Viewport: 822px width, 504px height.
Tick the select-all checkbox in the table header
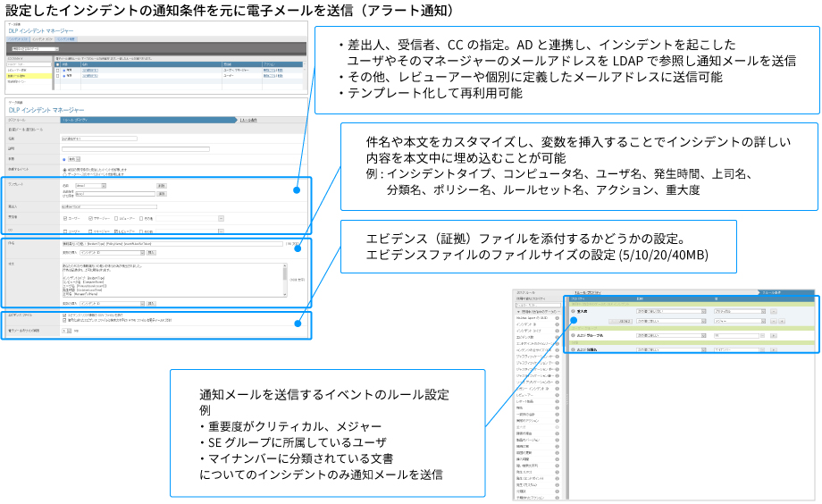click(x=57, y=64)
